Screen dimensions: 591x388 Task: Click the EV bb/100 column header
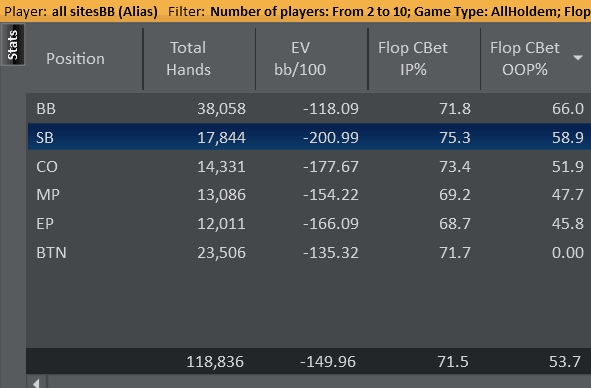tap(300, 59)
